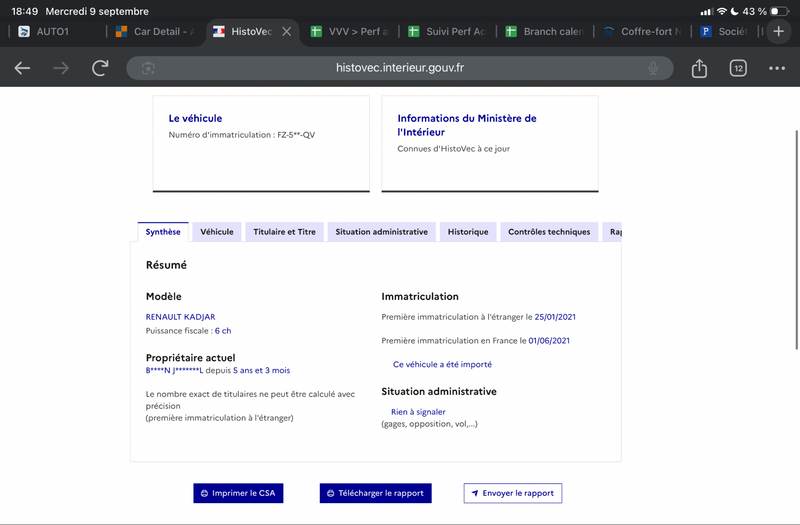Reload the HistoVec page
800x525 pixels.
click(x=100, y=68)
